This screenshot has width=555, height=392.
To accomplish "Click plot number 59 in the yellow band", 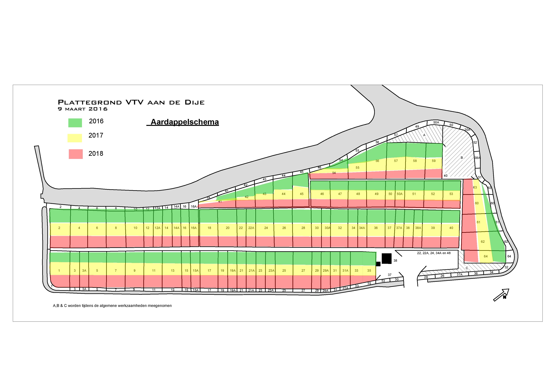I will pos(434,161).
